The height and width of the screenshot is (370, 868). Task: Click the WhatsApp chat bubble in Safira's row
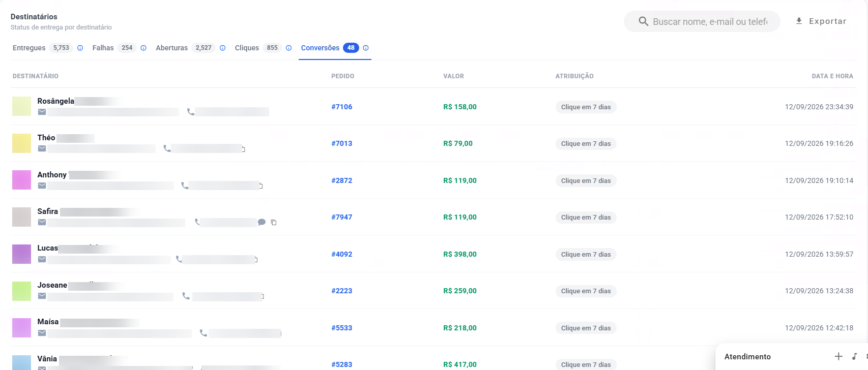pos(262,222)
